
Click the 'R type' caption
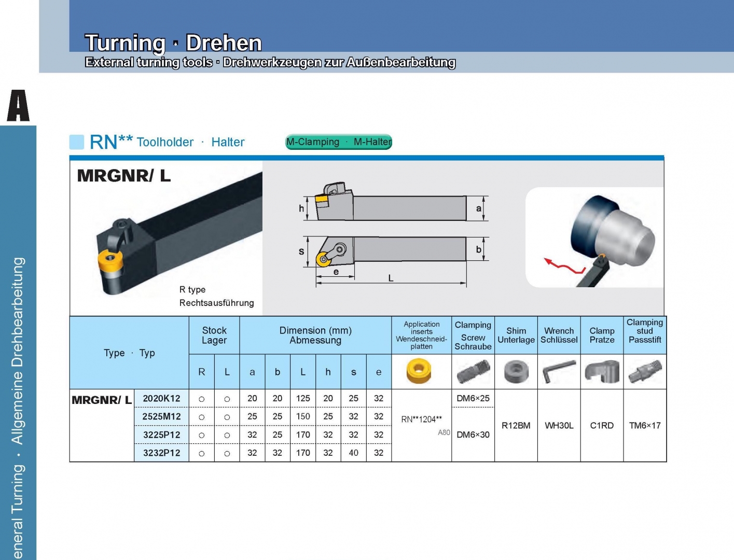(x=192, y=289)
